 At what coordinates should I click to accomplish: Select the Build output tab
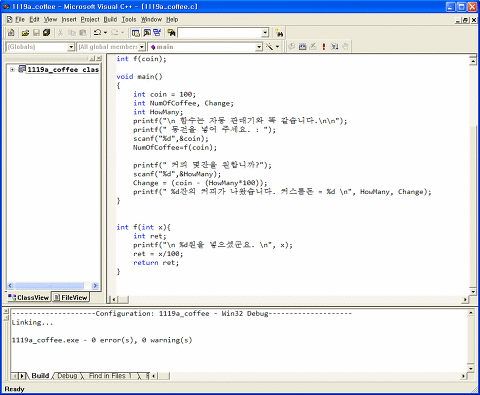pyautogui.click(x=40, y=376)
